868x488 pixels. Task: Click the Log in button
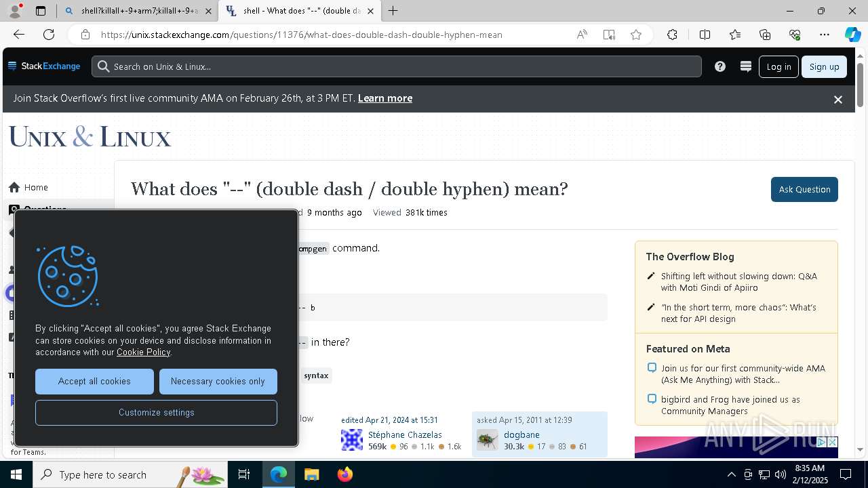[x=778, y=66]
